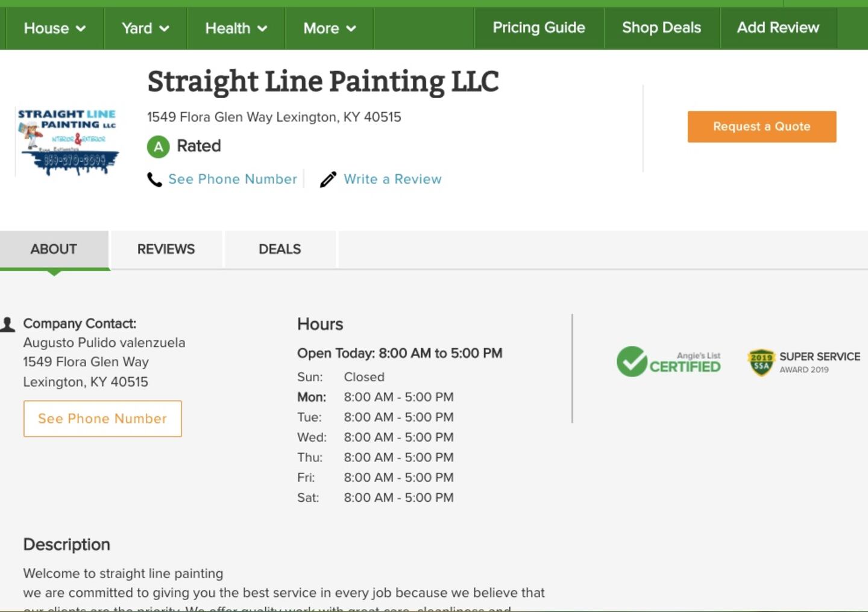The image size is (868, 612).
Task: Click the phone handset icon
Action: pos(154,180)
